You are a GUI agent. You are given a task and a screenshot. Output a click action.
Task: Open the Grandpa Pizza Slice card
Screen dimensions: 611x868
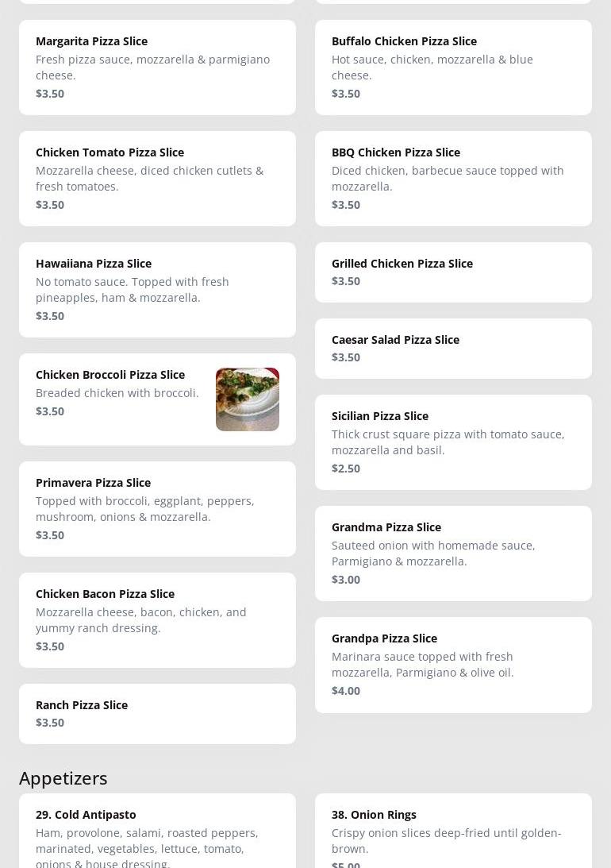click(x=453, y=664)
